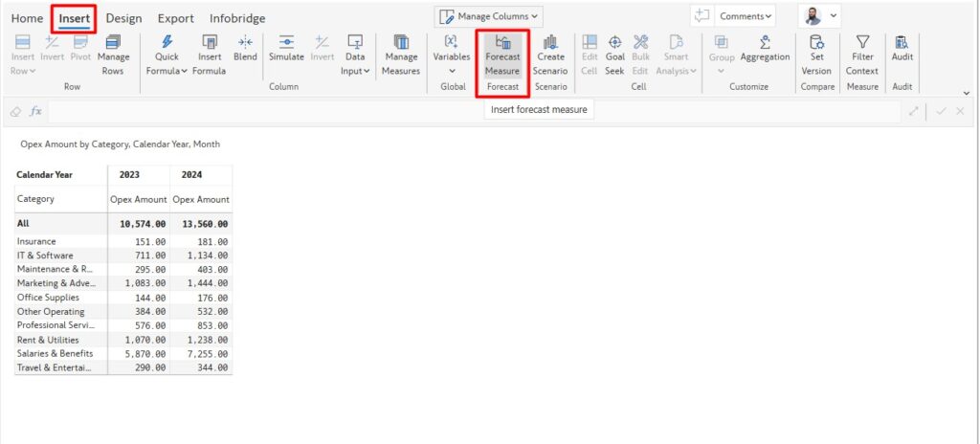This screenshot has width=980, height=444.
Task: Click the Set Version icon
Action: pyautogui.click(x=816, y=42)
